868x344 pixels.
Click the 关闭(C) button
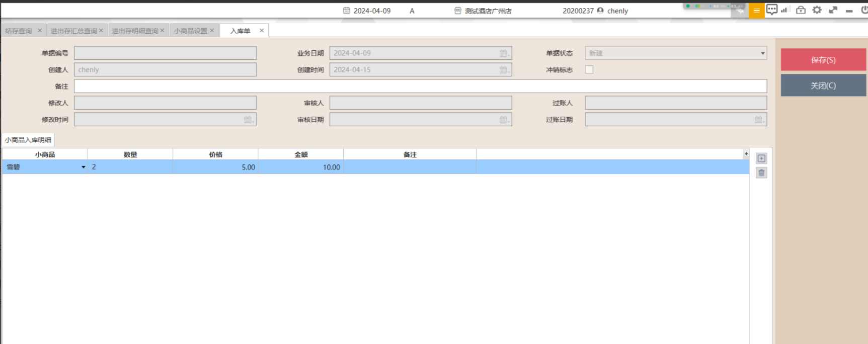point(823,85)
